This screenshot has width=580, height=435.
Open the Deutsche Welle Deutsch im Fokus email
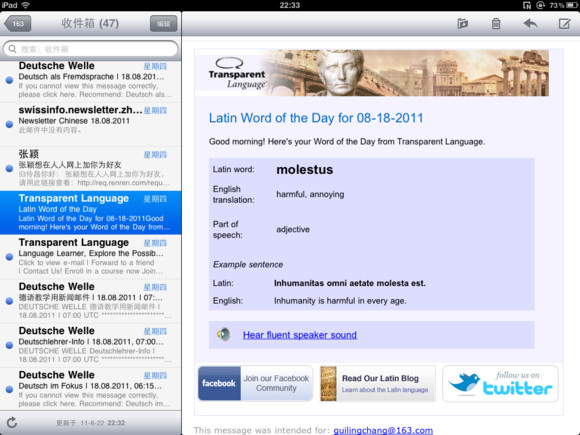pos(91,389)
